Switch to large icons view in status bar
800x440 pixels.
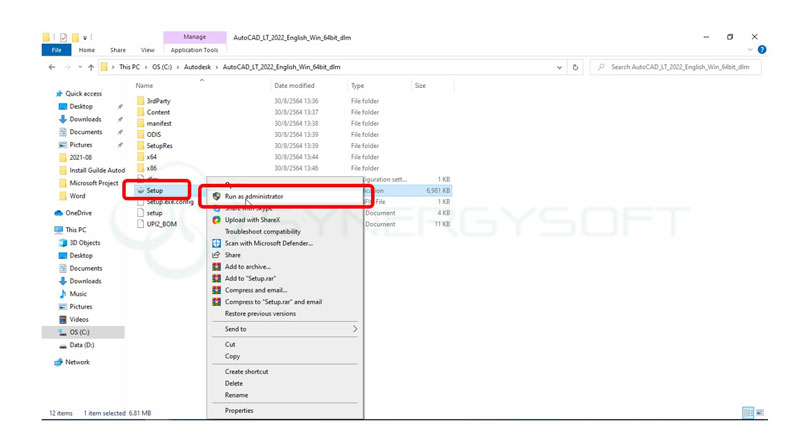(x=761, y=412)
